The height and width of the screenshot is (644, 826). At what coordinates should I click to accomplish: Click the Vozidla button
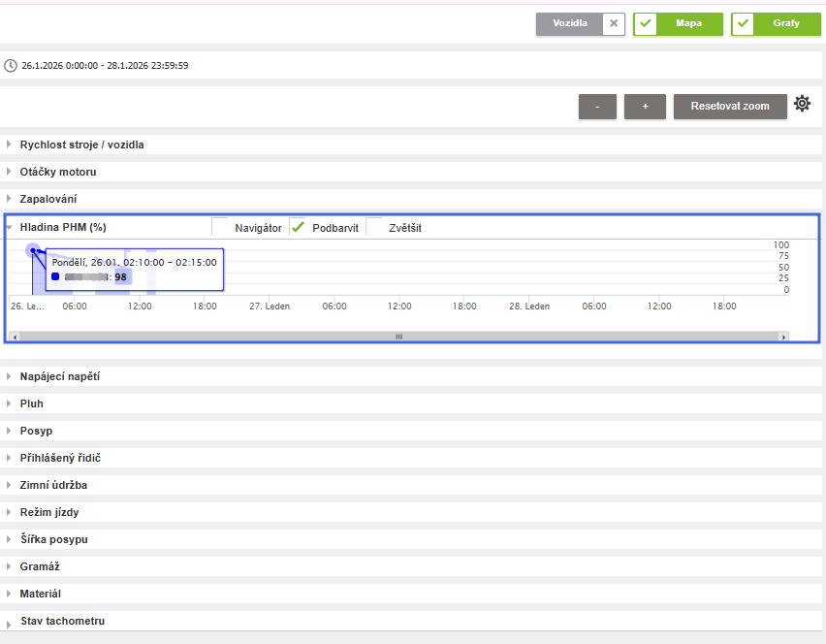pyautogui.click(x=569, y=23)
